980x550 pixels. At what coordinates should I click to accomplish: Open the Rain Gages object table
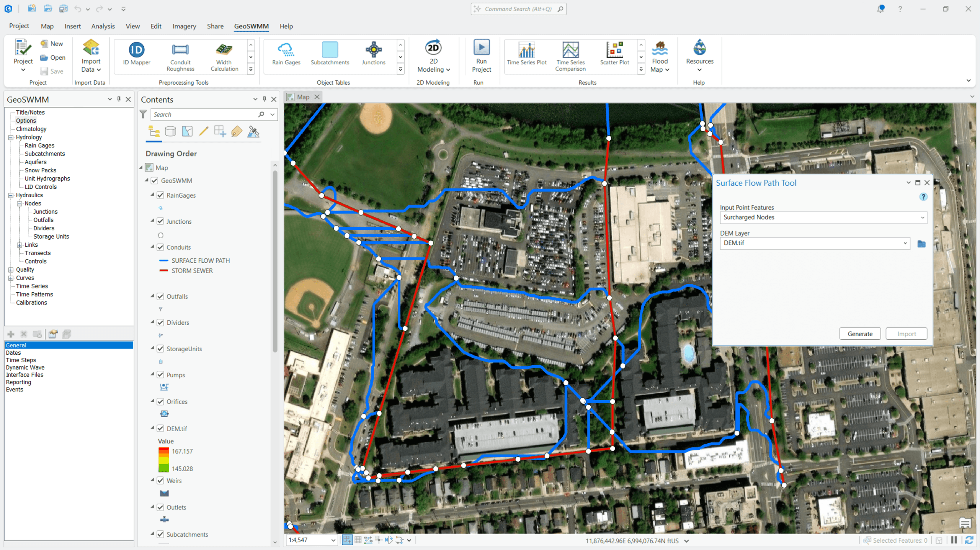click(286, 56)
